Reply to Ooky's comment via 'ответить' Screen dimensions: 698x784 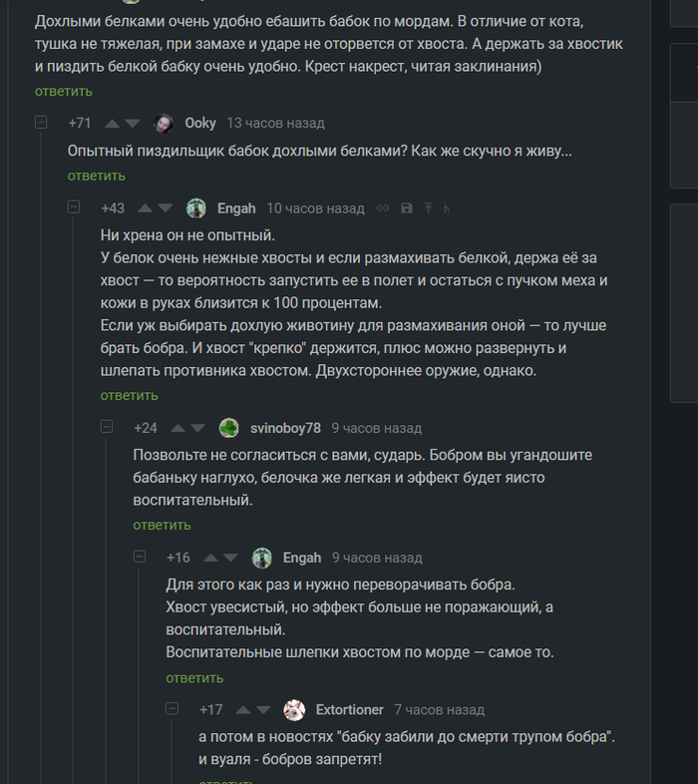97,176
